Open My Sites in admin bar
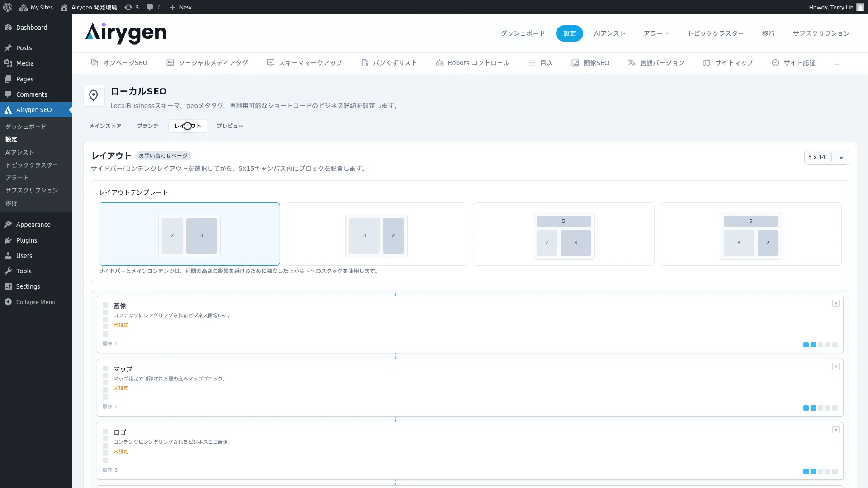Image resolution: width=868 pixels, height=488 pixels. [x=36, y=7]
